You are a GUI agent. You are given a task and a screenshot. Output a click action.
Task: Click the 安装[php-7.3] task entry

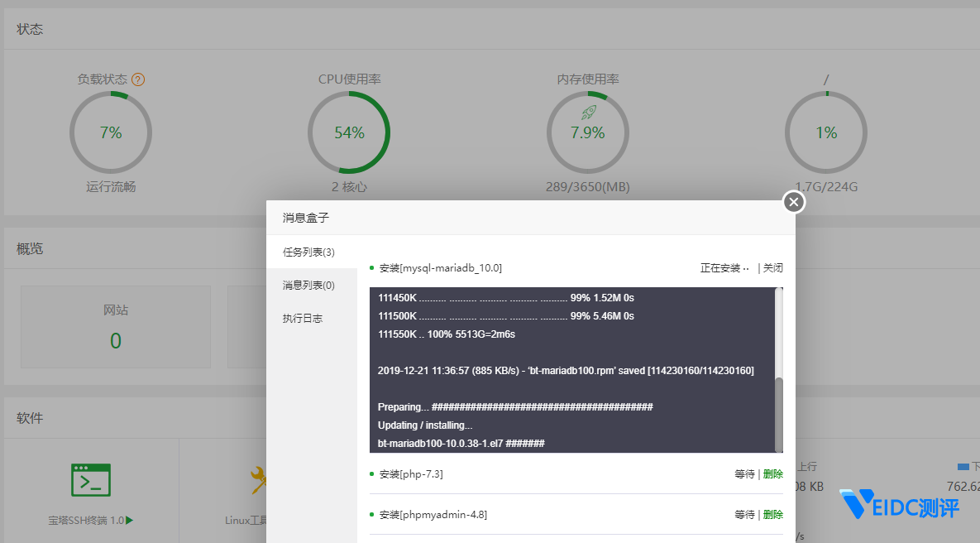411,474
